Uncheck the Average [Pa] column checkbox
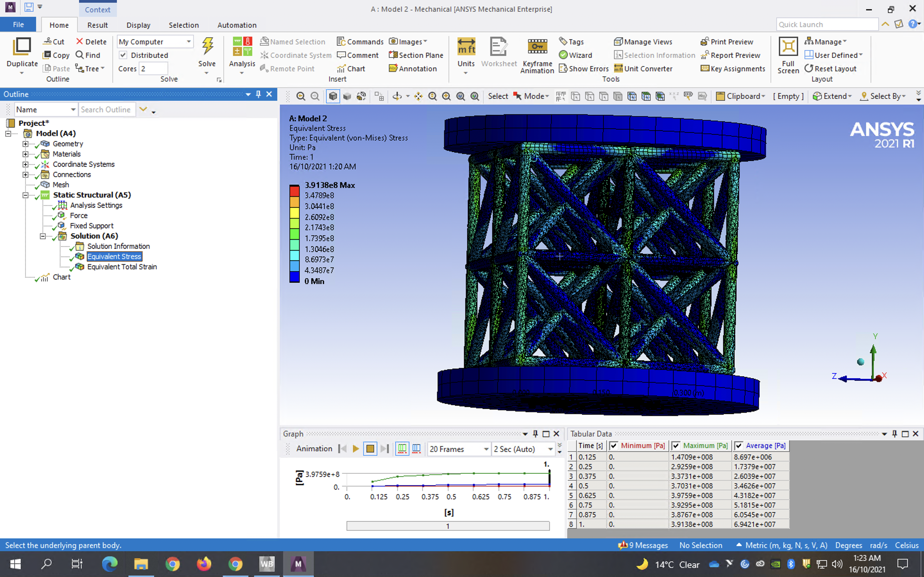This screenshot has height=577, width=924. pyautogui.click(x=739, y=446)
